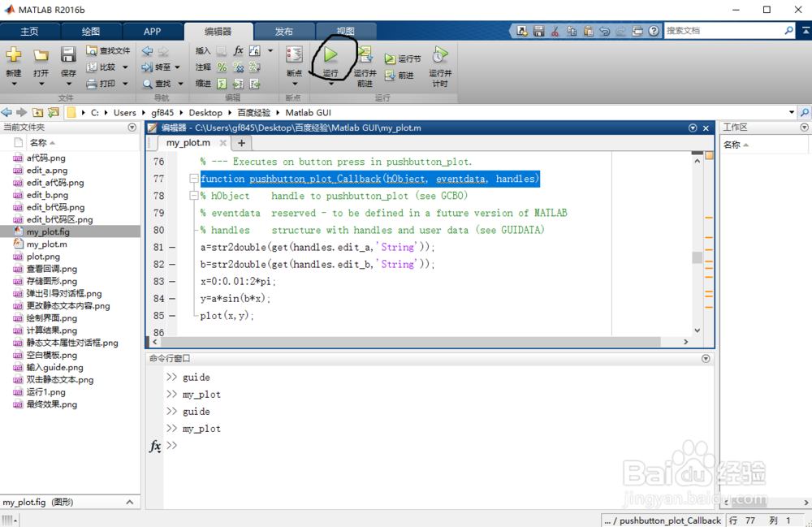Screen dimensions: 812x527
Task: Click the new shortcut icon in quick access bar
Action: (x=522, y=31)
